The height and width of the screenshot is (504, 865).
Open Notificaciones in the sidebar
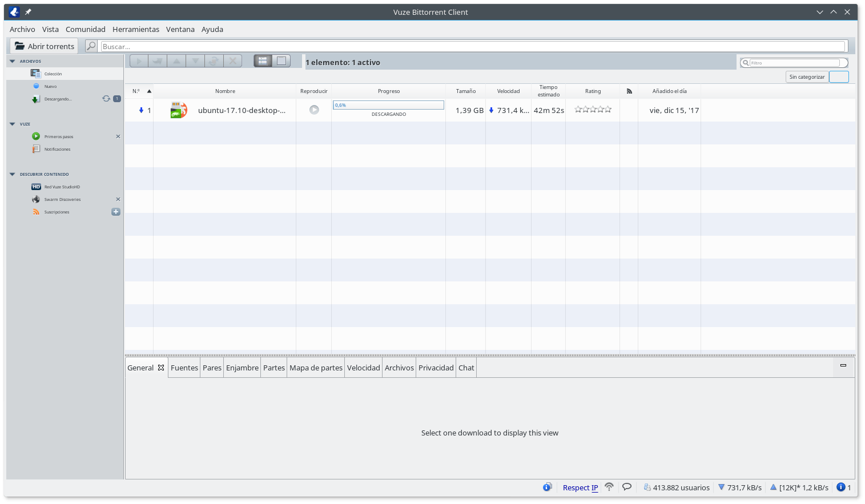click(65, 149)
